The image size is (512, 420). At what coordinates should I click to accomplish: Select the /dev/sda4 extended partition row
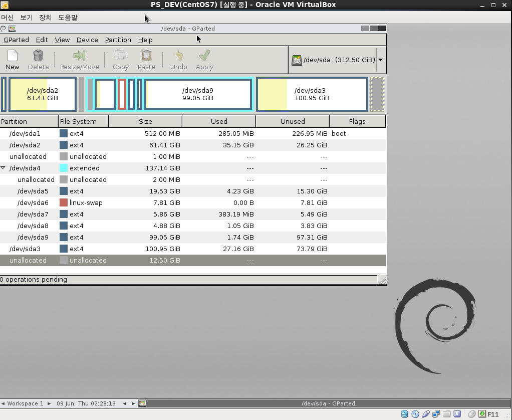pos(193,168)
